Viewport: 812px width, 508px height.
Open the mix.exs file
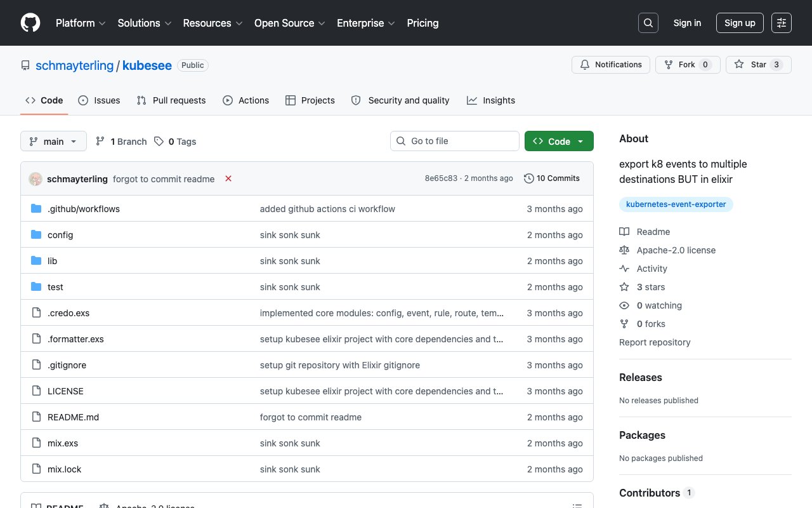63,443
